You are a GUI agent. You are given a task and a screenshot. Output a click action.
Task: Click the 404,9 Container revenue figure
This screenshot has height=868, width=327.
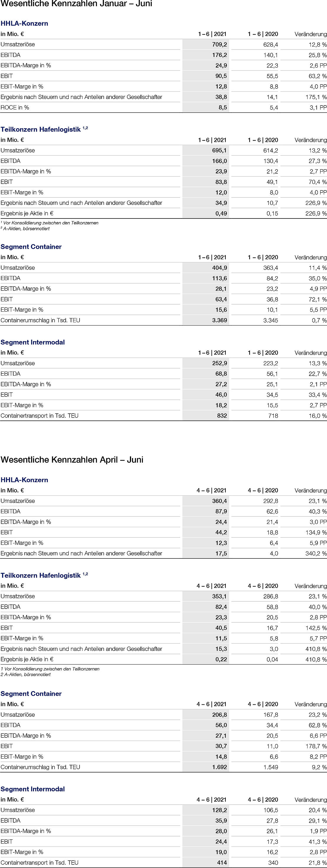click(x=219, y=267)
